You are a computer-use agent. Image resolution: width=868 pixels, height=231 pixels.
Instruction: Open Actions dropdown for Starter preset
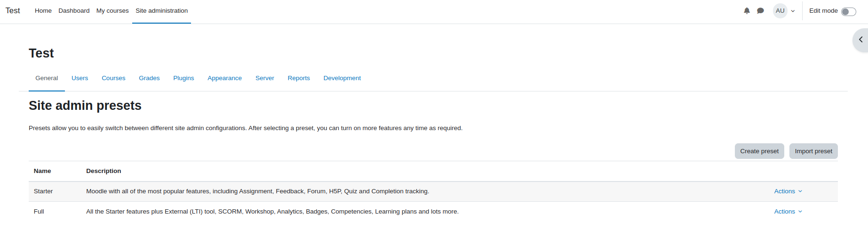(788, 191)
